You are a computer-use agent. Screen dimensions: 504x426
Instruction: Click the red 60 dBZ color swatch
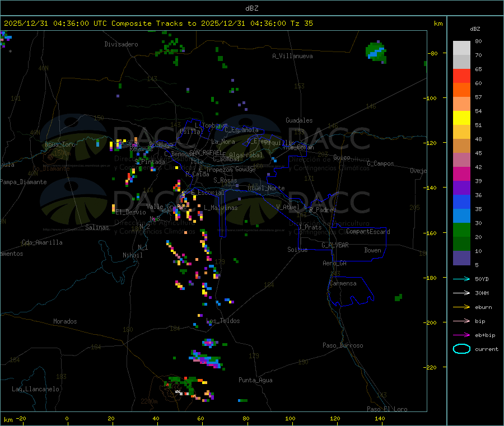point(461,76)
